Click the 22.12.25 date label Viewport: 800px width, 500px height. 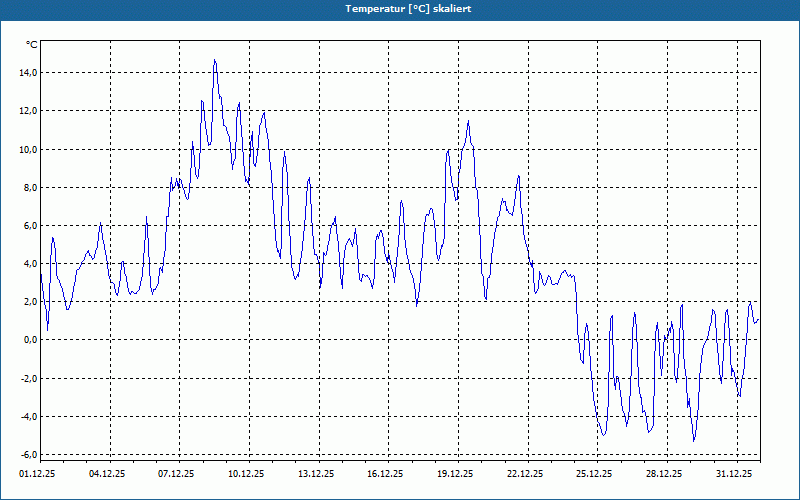coord(524,474)
